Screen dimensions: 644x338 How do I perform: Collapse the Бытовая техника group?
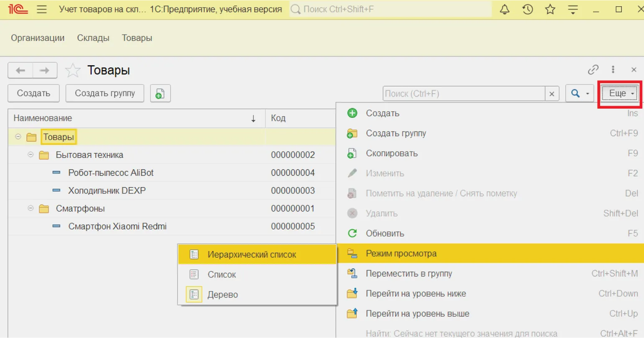[31, 155]
